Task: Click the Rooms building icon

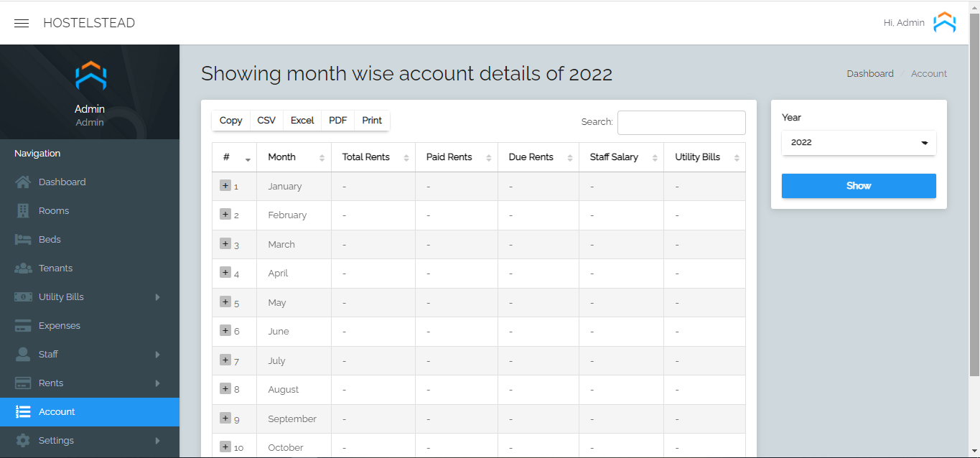Action: (x=23, y=211)
